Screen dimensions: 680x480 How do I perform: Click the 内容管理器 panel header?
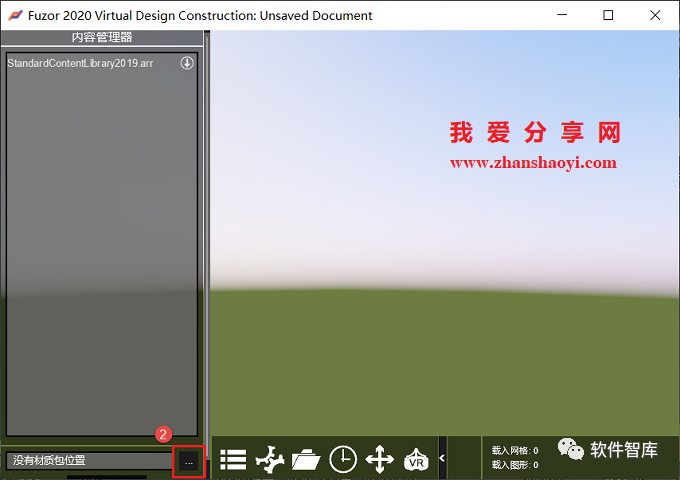click(x=102, y=37)
